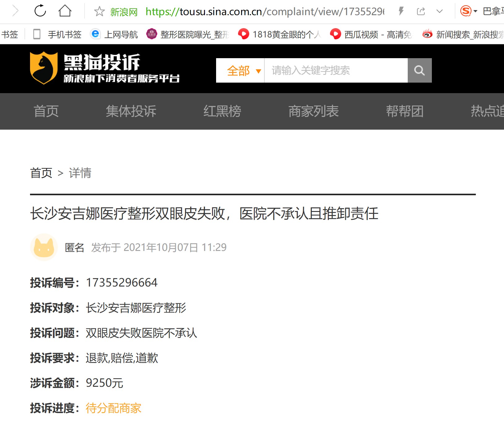504x427 pixels.
Task: Click the 9250元 amount
Action: coord(105,383)
